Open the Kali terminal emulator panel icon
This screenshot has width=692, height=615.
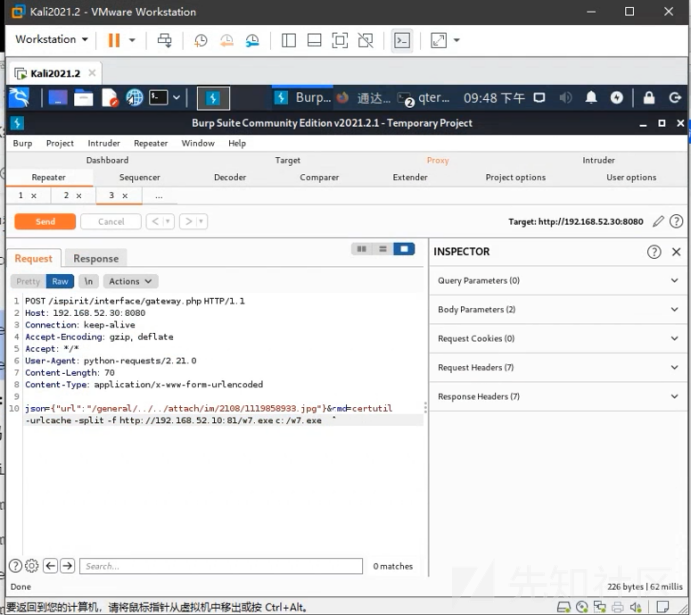[x=158, y=98]
